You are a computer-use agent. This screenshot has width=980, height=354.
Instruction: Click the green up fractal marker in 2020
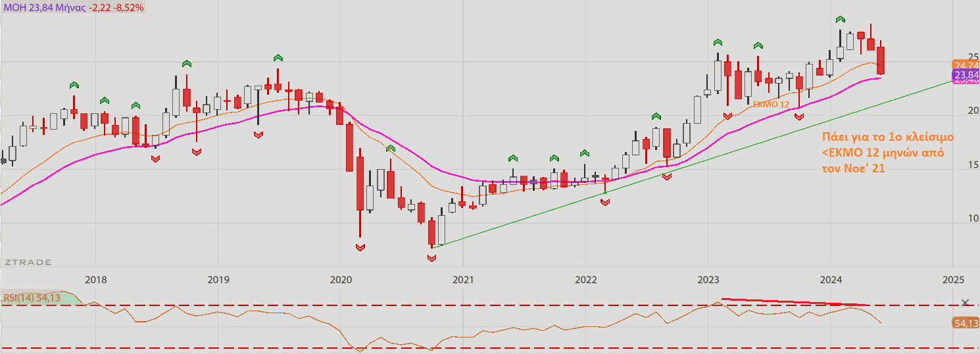coord(391,149)
